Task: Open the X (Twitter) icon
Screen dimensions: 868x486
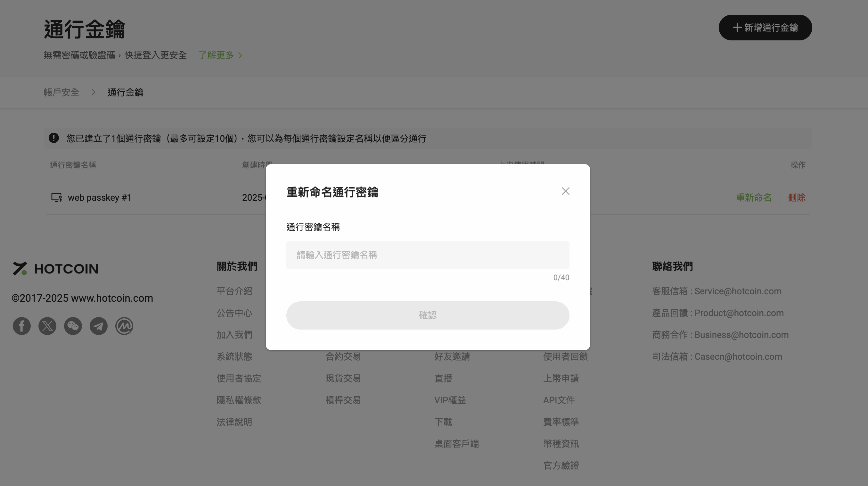Action: [x=47, y=326]
